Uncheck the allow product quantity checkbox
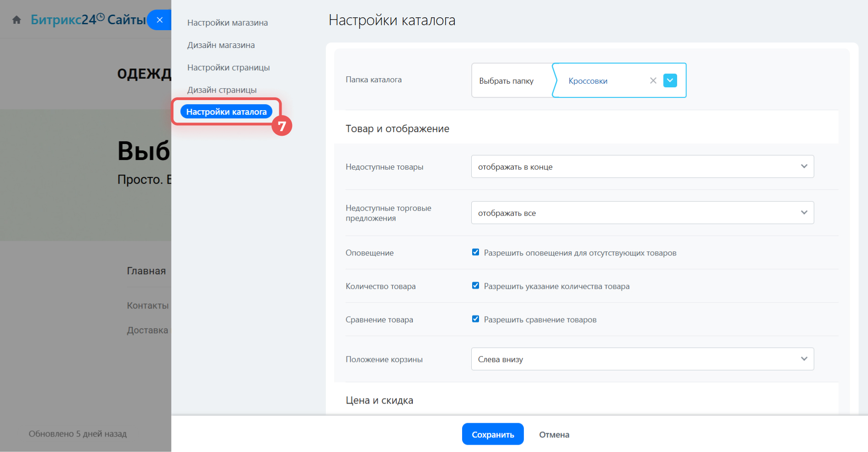The height and width of the screenshot is (452, 868). 476,286
